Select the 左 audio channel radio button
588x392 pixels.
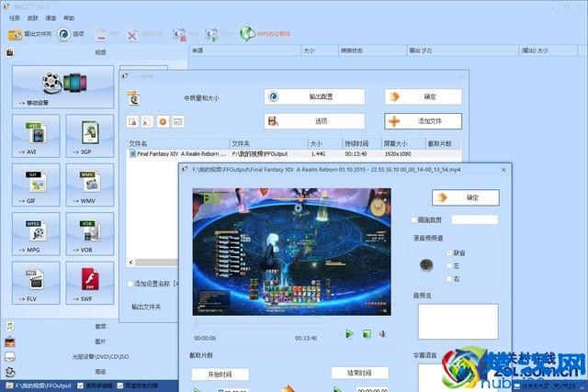pyautogui.click(x=449, y=265)
